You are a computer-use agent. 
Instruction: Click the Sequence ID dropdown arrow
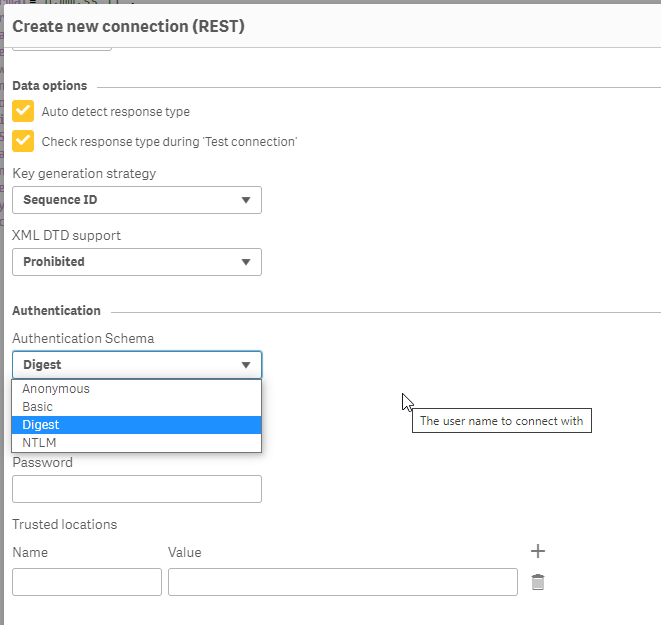(246, 200)
